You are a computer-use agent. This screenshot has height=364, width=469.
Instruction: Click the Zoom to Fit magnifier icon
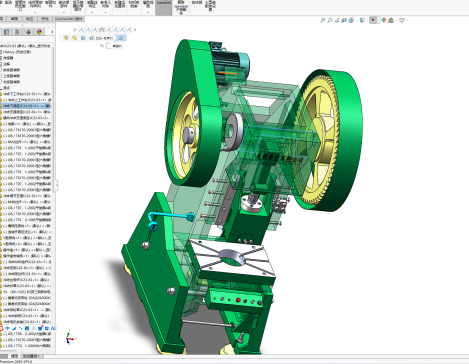323,20
